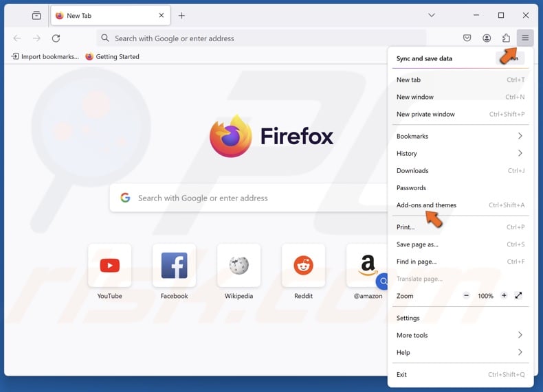Viewport: 543px width, 392px height.
Task: Open the Getting Started bookmark
Action: [x=112, y=56]
